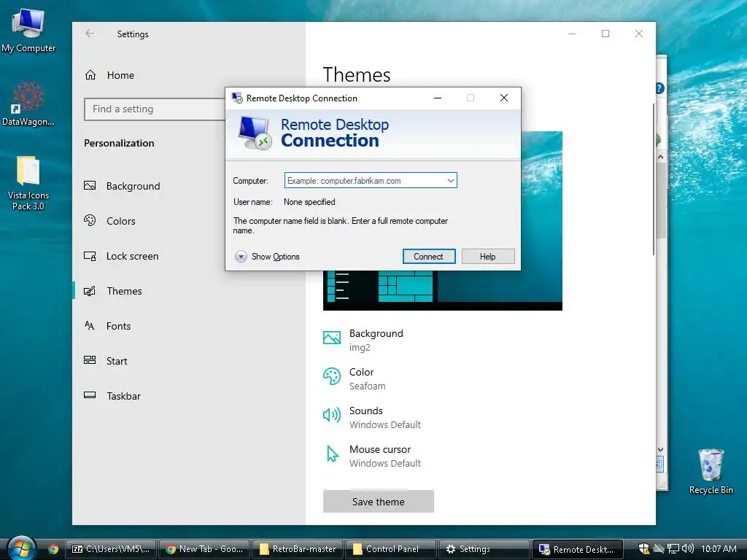
Task: Click the volume speaker tray icon
Action: pos(687,548)
